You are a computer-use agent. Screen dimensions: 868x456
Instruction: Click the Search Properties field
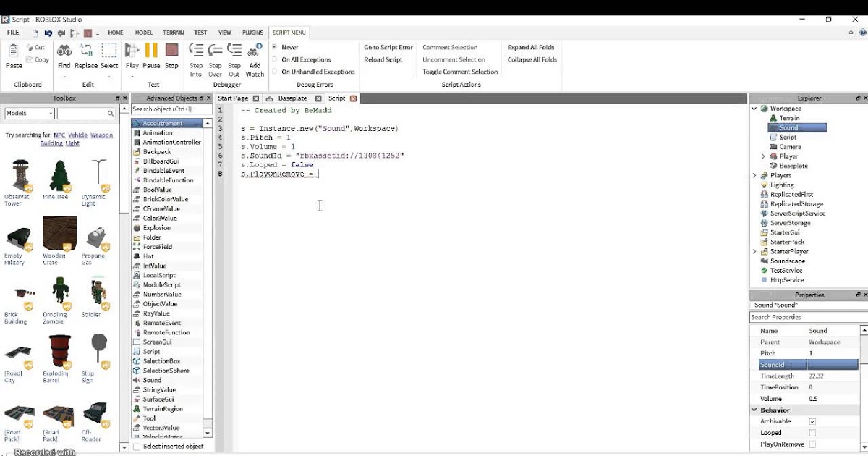pyautogui.click(x=808, y=317)
